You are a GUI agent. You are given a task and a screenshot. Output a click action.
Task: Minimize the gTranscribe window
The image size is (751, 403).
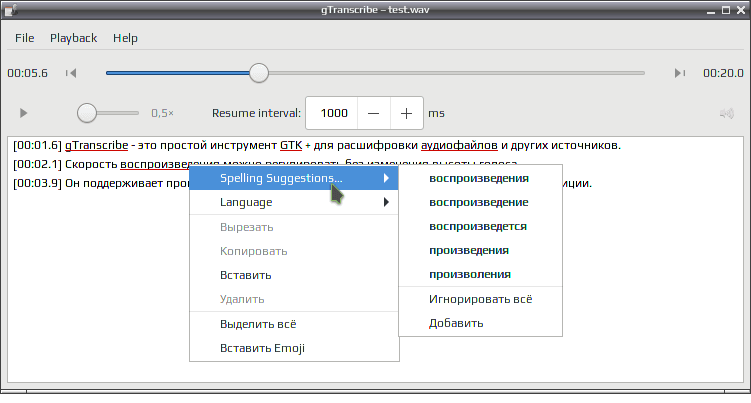711,11
